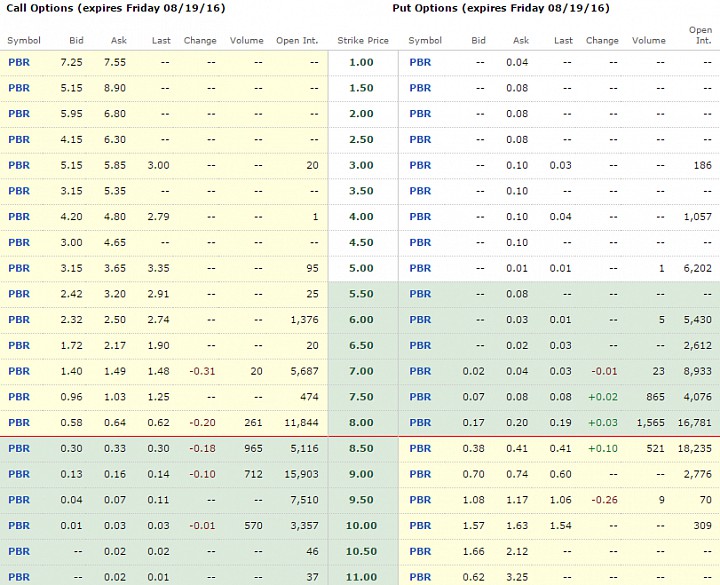Click the calls Change column header
Image resolution: width=720 pixels, height=585 pixels.
pyautogui.click(x=200, y=40)
